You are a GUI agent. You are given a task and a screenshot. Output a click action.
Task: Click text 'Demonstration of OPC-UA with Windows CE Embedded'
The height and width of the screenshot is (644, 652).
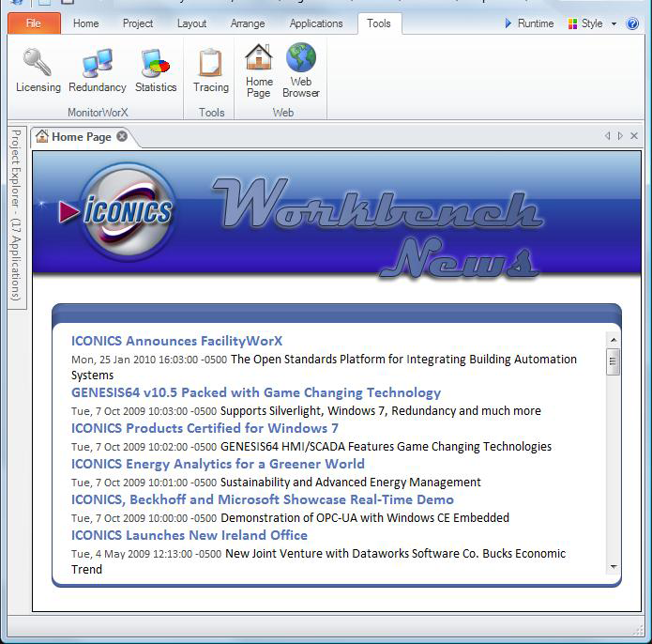coord(365,518)
